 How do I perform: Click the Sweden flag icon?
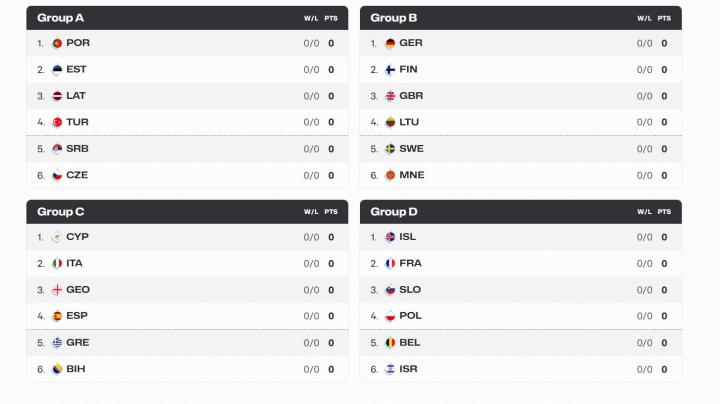coord(390,149)
